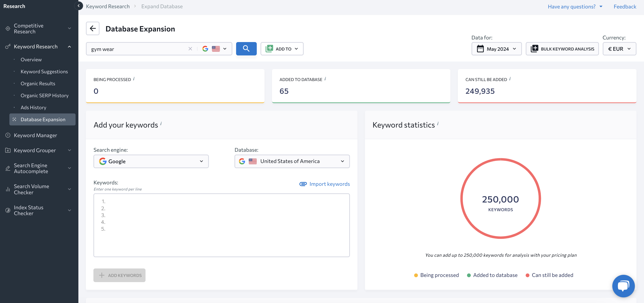Open the EUR currency dropdown
Viewport: 644px width, 303px height.
point(619,49)
